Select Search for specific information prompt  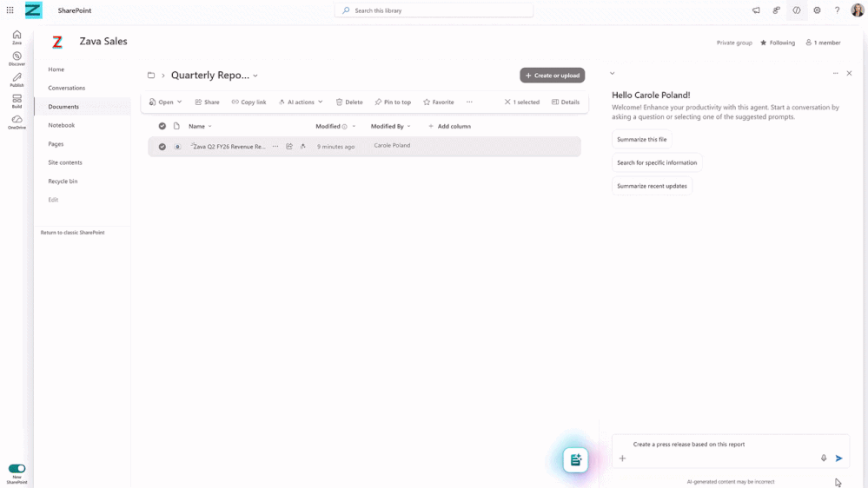(x=657, y=162)
